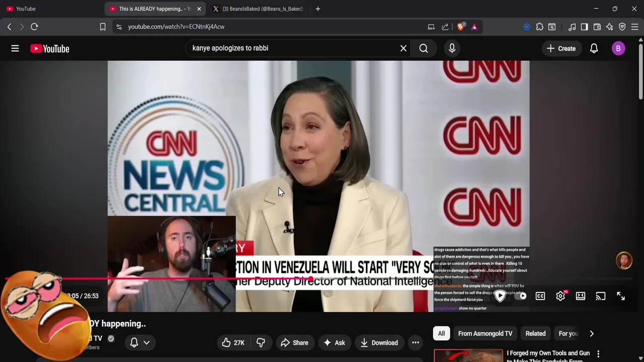
Task: Dislike the video
Action: (x=260, y=342)
